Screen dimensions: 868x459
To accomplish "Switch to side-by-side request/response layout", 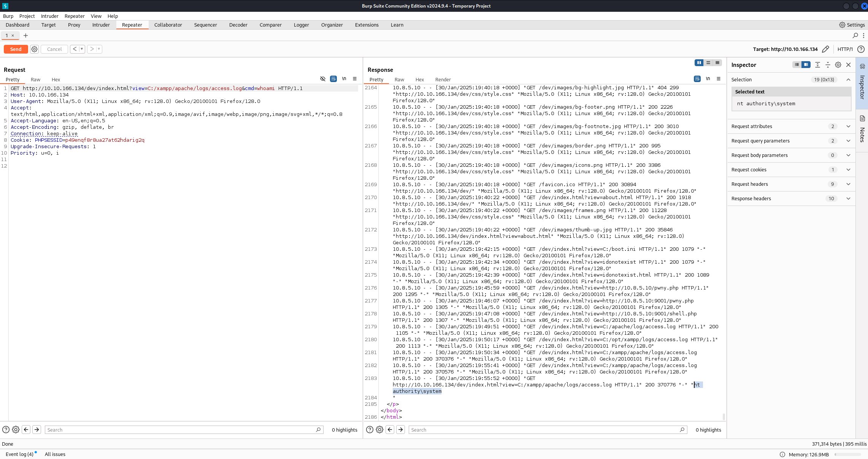I will (699, 63).
